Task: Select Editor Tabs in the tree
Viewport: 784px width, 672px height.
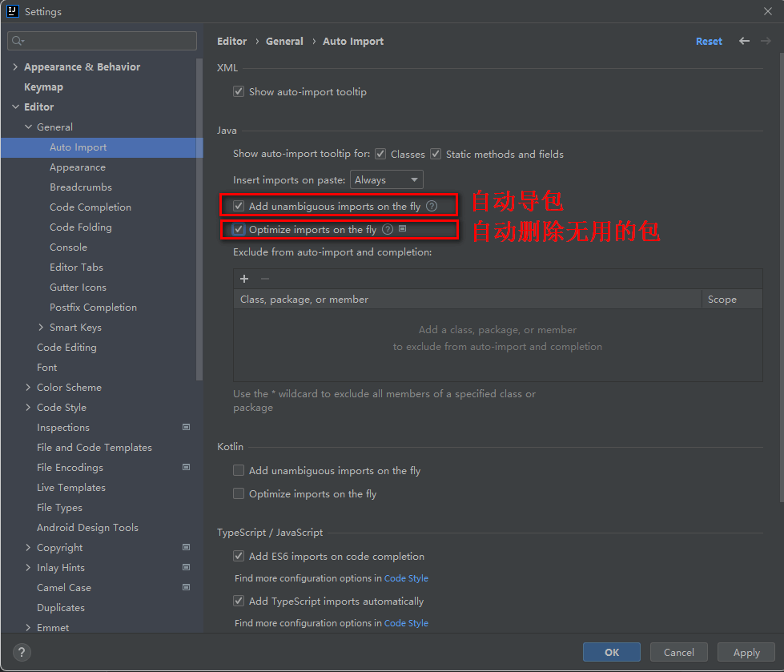Action: coord(77,267)
